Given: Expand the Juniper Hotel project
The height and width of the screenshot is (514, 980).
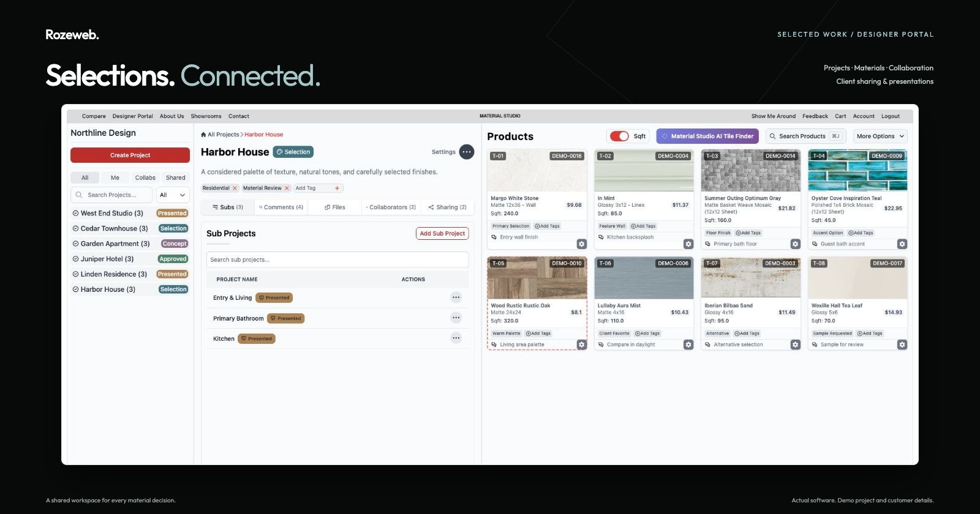Looking at the screenshot, I should pos(76,259).
